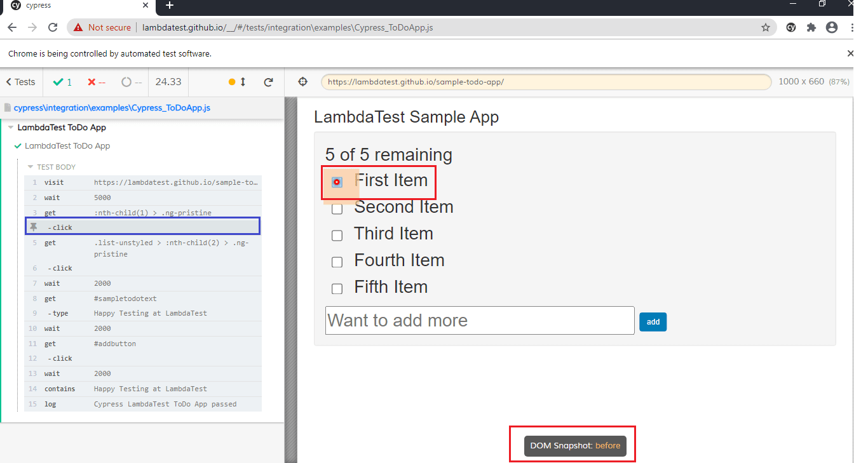This screenshot has height=463, width=868.
Task: Collapse the LambdaTest ToDo App suite
Action: 11,128
